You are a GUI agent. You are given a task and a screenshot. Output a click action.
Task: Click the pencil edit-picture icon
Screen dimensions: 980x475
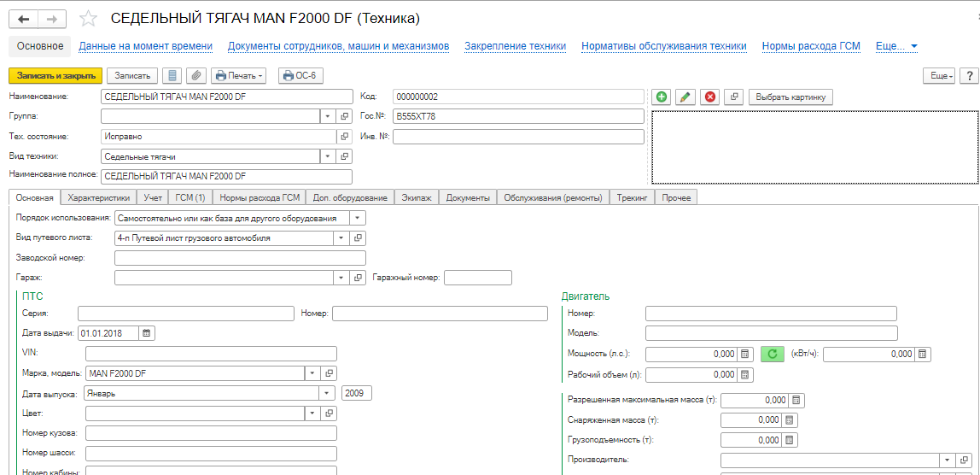685,97
